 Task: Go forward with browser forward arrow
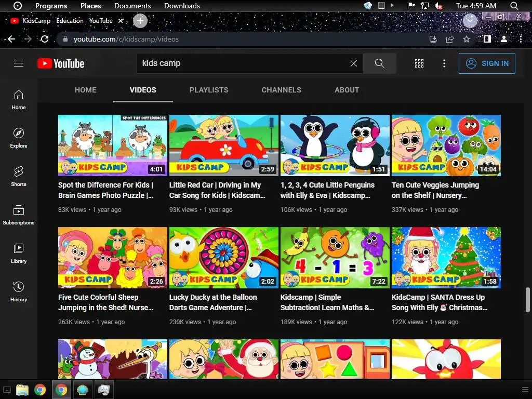click(28, 39)
